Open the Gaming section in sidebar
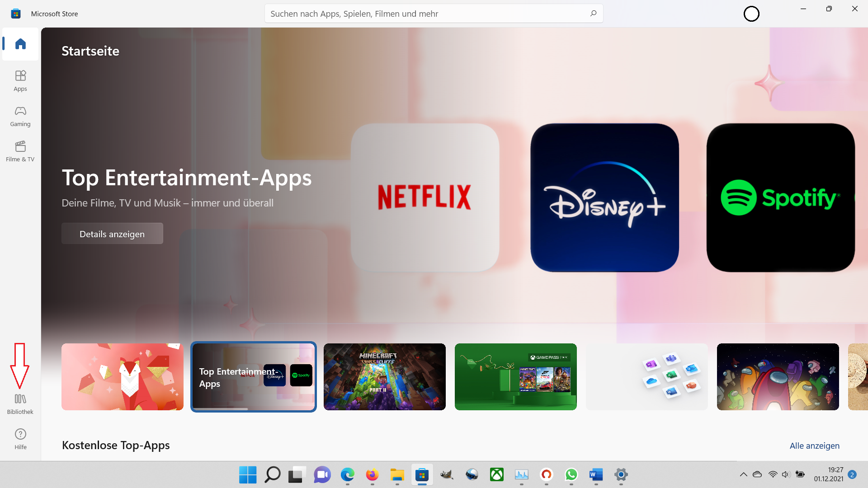 click(x=20, y=116)
